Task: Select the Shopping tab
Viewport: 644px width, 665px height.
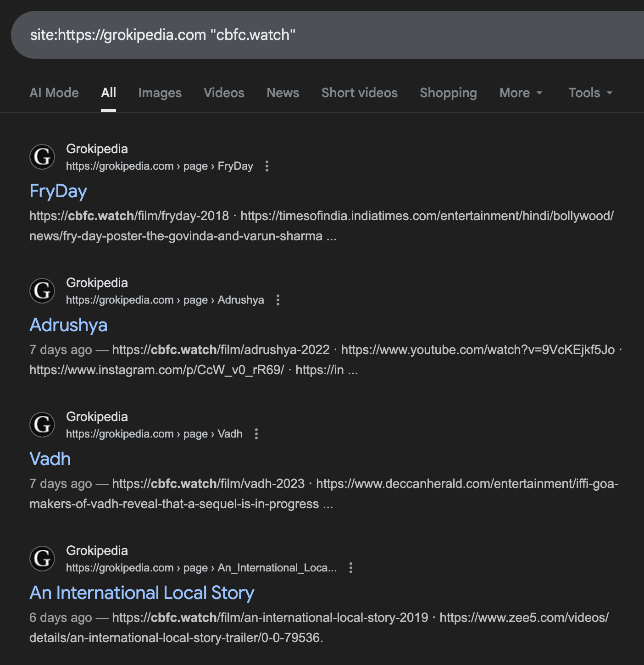Action: click(x=448, y=93)
